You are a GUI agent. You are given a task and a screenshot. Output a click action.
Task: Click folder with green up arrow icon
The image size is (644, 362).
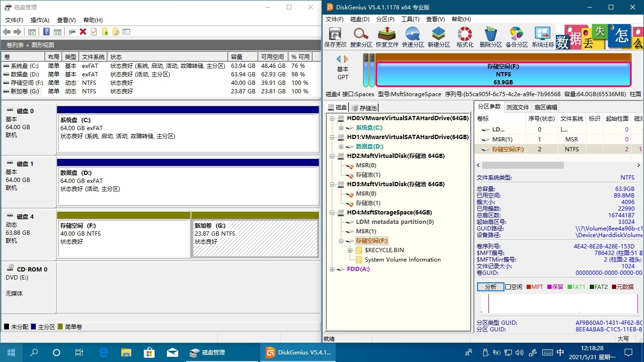click(105, 32)
